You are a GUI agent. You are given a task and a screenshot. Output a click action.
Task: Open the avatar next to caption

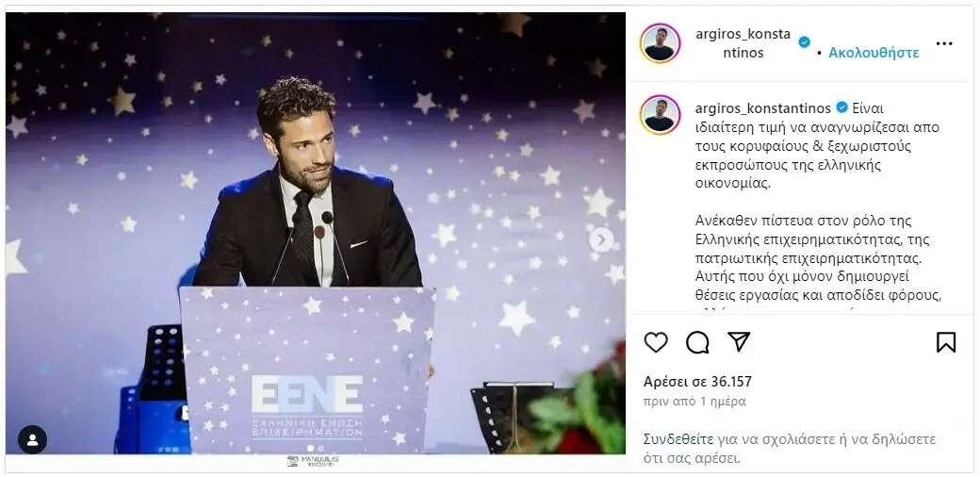tap(660, 115)
